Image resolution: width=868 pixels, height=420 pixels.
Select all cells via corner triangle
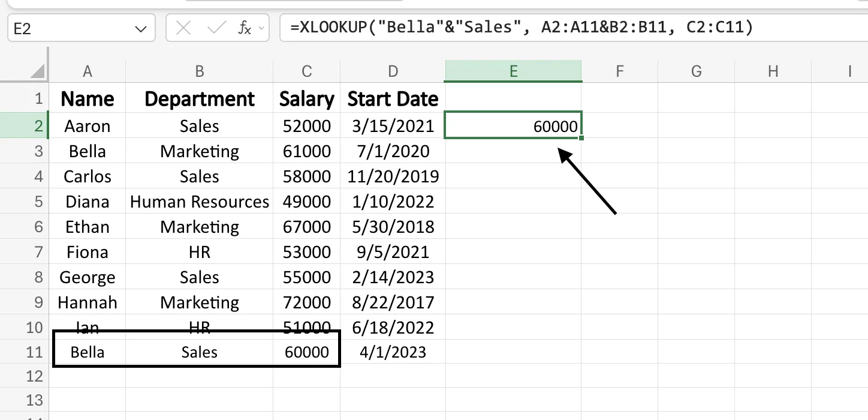[37, 71]
